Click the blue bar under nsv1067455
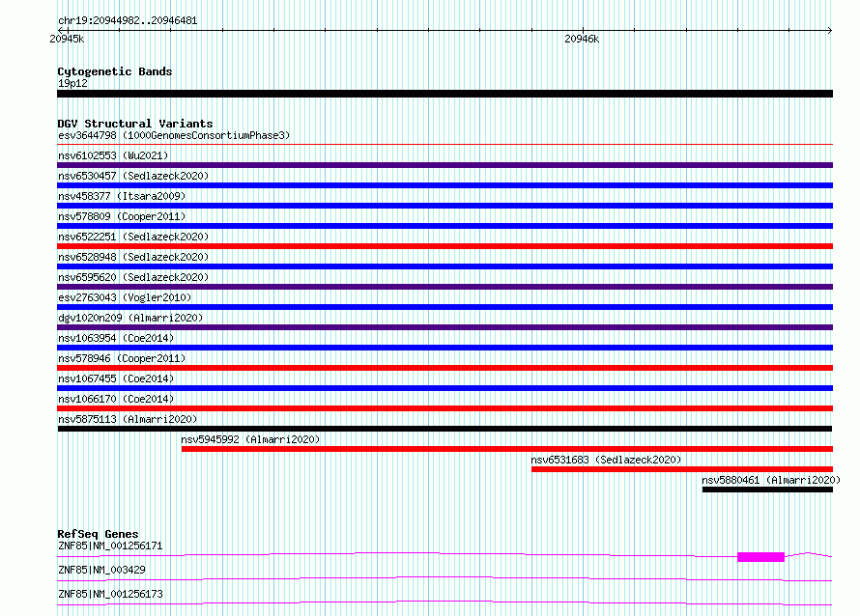 pyautogui.click(x=444, y=388)
